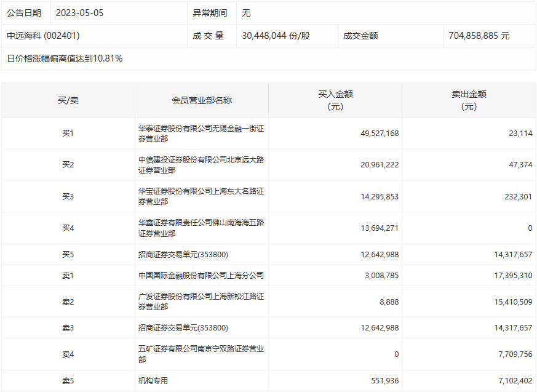The height and width of the screenshot is (392, 537).
Task: Click the 异常期间 label
Action: tap(210, 13)
